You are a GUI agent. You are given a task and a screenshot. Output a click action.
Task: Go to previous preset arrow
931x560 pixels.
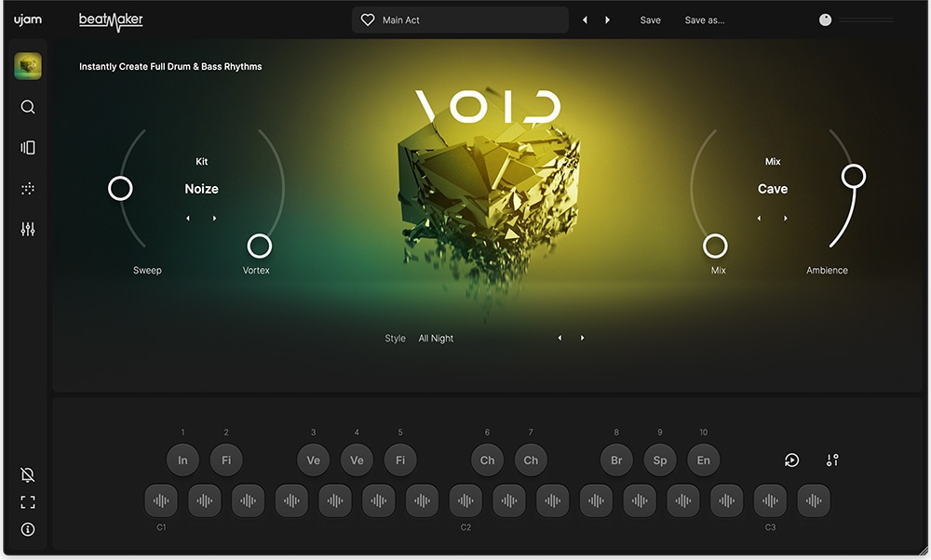tap(585, 20)
